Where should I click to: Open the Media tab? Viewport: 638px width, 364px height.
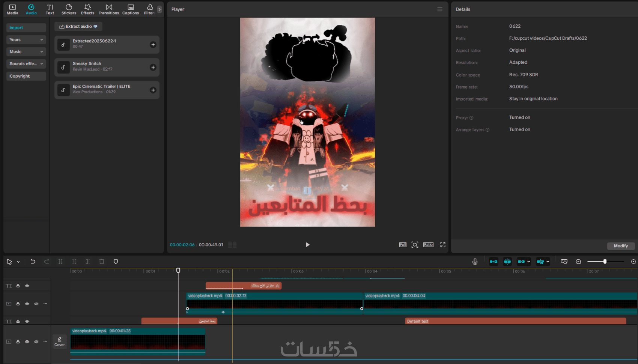point(12,9)
